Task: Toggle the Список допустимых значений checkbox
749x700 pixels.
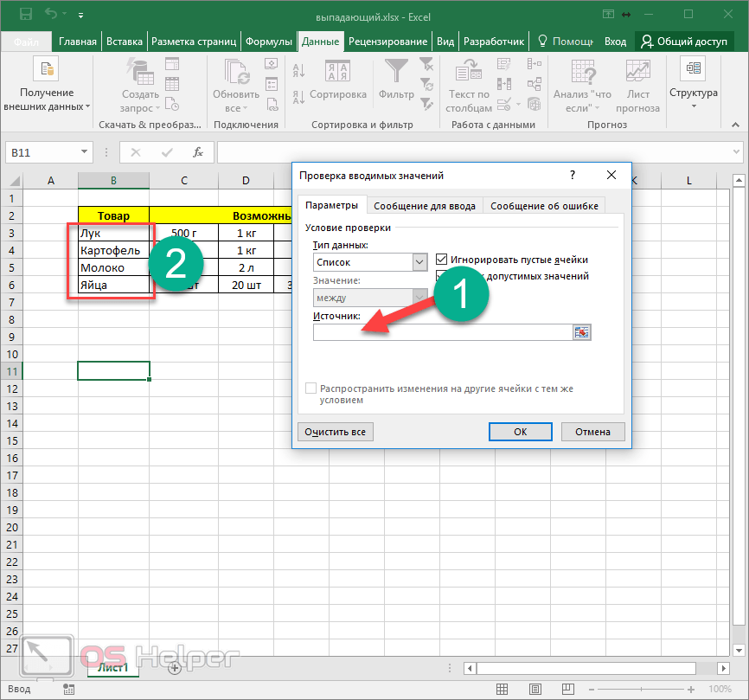Action: 442,276
